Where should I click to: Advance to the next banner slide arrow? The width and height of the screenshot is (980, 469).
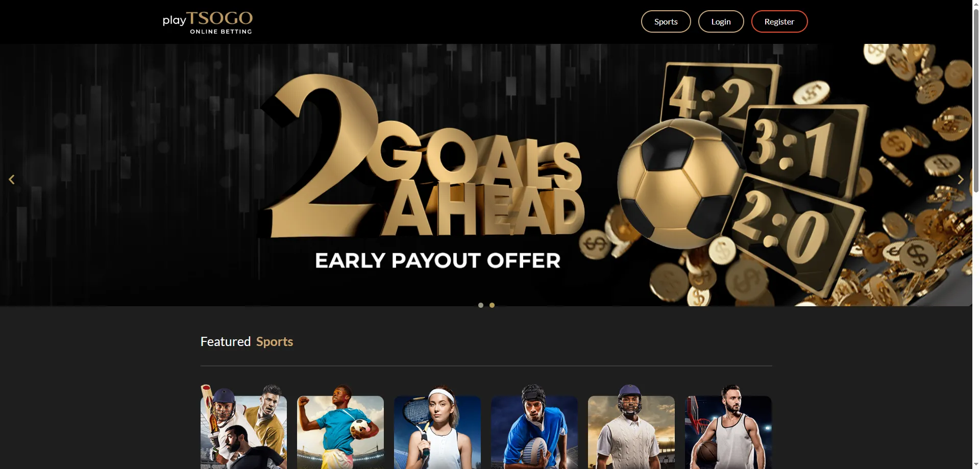(x=960, y=180)
